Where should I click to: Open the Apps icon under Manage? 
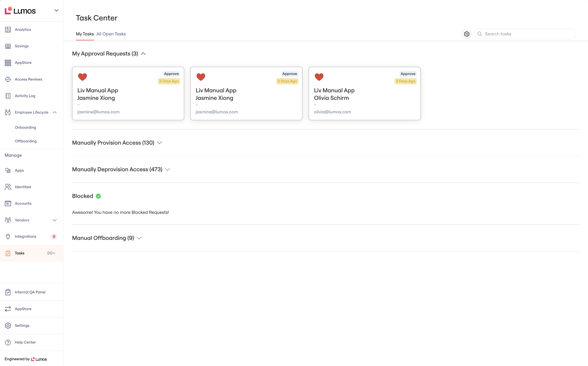[8, 170]
